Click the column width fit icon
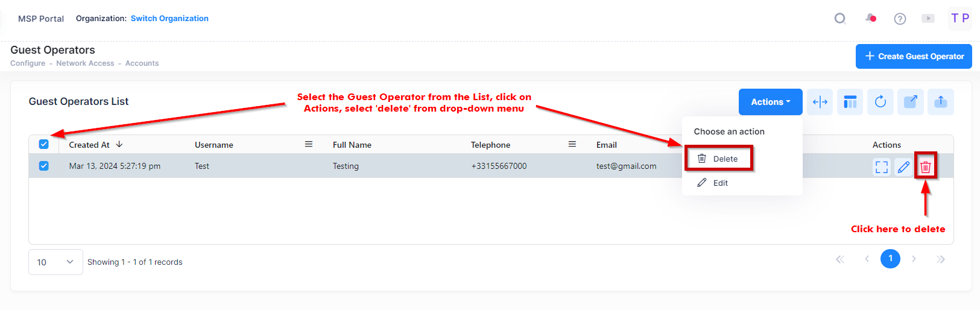This screenshot has height=310, width=980. [820, 102]
